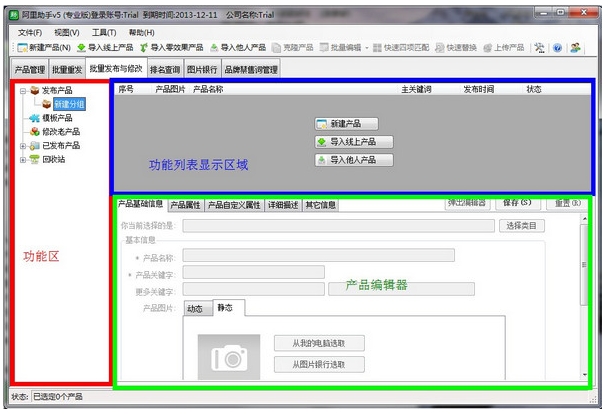Click the 上传产品 toolbar item

click(503, 48)
